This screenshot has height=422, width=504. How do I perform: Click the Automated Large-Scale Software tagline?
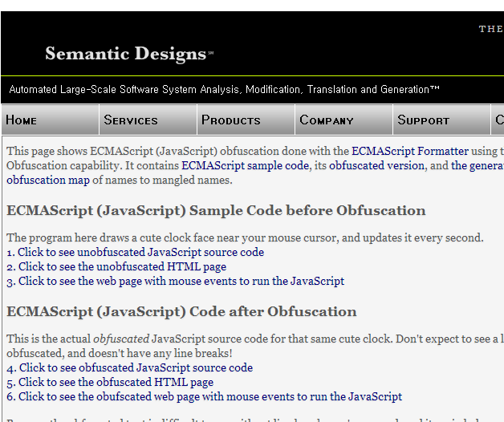(x=224, y=89)
